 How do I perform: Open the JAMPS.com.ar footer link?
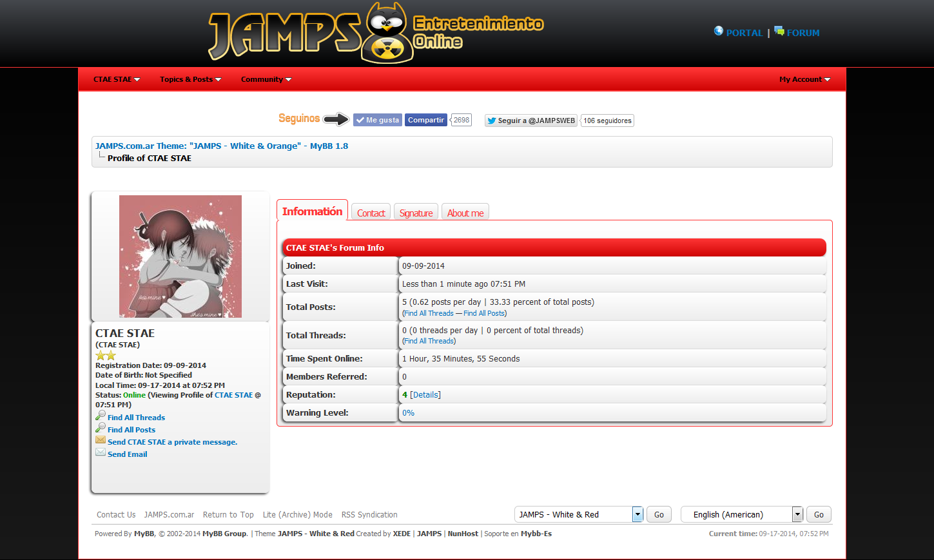[169, 514]
